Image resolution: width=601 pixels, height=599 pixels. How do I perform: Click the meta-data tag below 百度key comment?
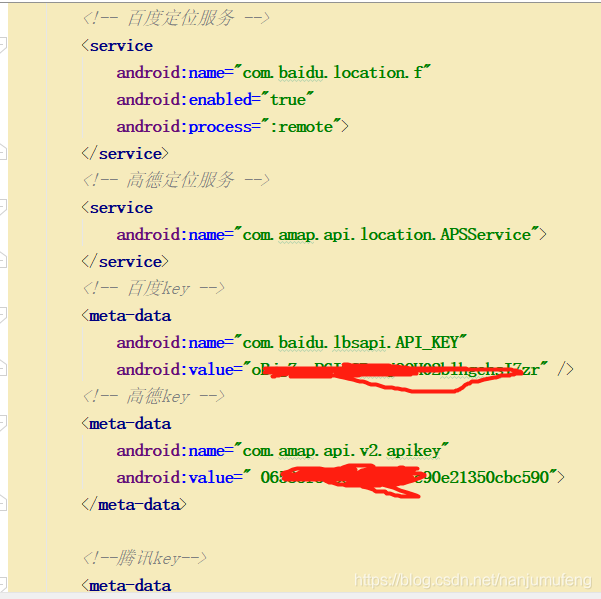tap(126, 315)
